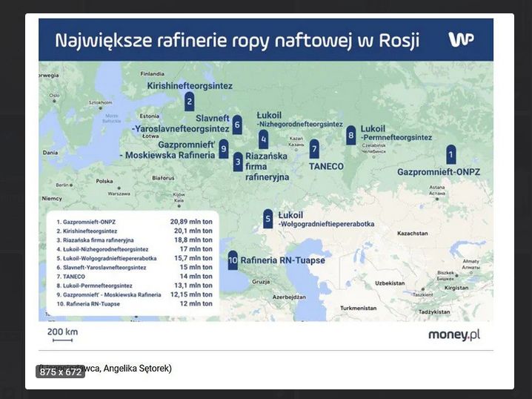Click the 'TANECO' map label
The image size is (532, 399).
326,166
